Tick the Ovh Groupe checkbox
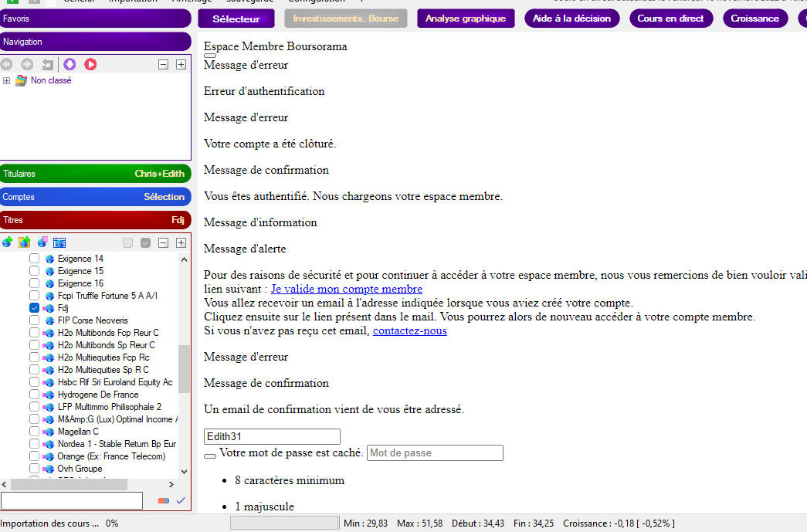Viewport: 807px width, 532px height. 34,469
